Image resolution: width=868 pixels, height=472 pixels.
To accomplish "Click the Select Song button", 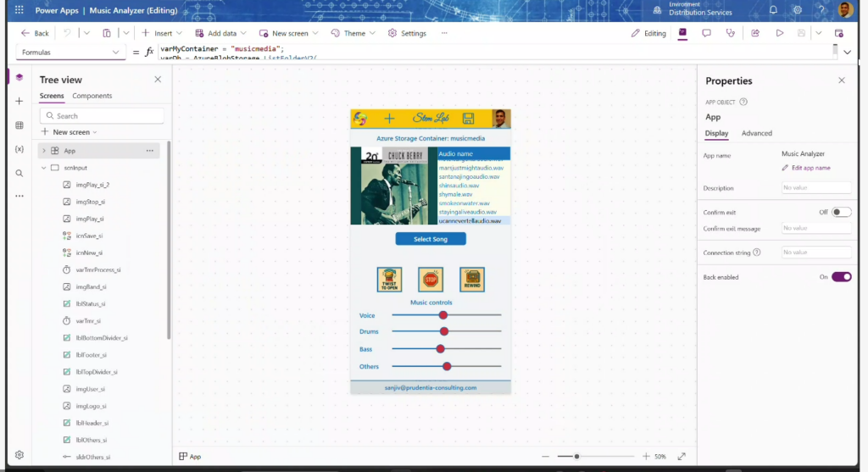I will pyautogui.click(x=431, y=240).
